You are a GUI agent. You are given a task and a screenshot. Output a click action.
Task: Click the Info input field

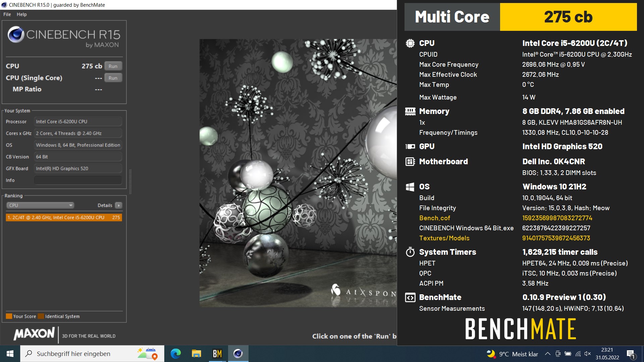(78, 180)
